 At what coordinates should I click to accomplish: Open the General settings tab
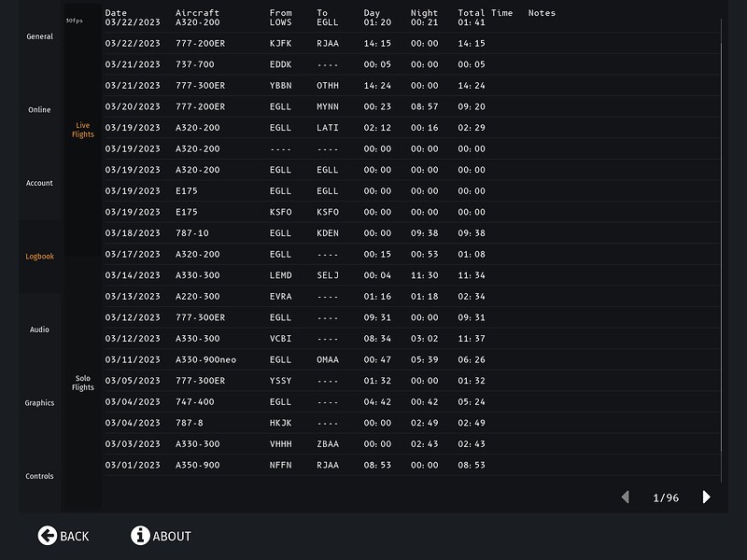coord(39,37)
